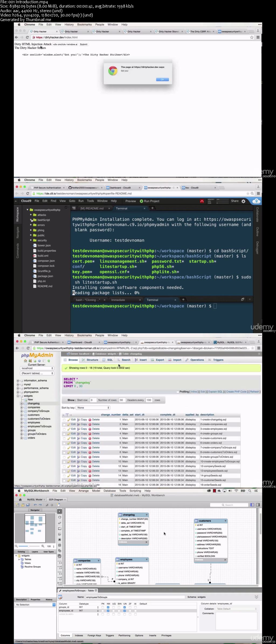Click the Wi-Fi icon in Workbench menu bar
Screen dimensions: 276x644
(236, 491)
